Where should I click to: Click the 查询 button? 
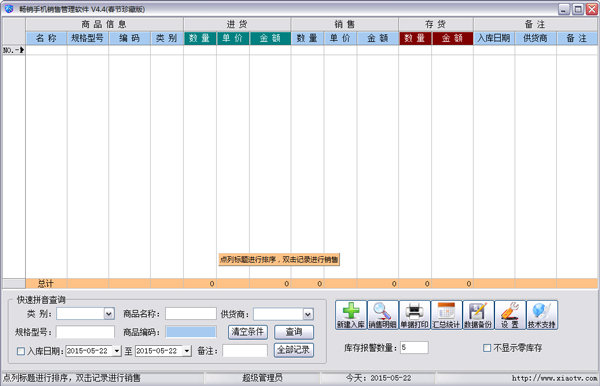point(294,332)
